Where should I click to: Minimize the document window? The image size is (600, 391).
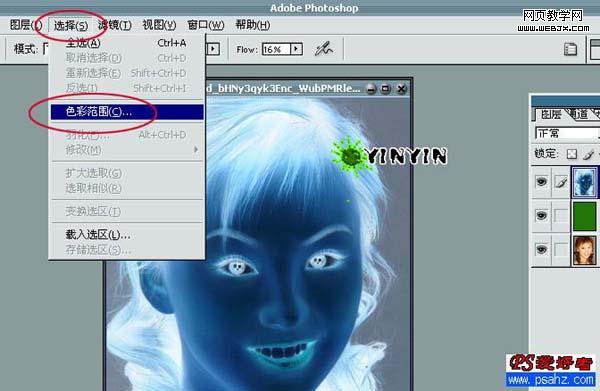(x=371, y=89)
